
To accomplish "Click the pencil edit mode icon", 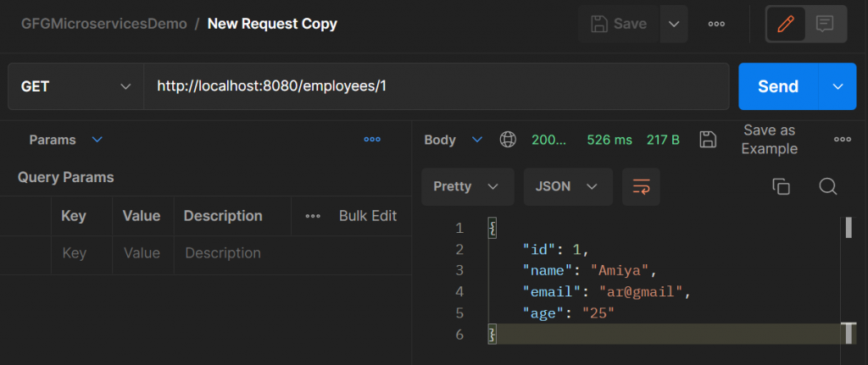I will pos(786,24).
